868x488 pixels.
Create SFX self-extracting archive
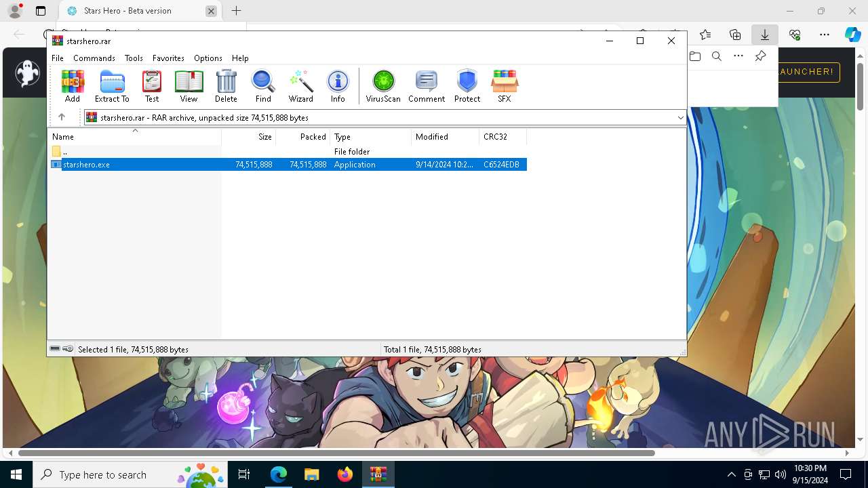pos(505,86)
